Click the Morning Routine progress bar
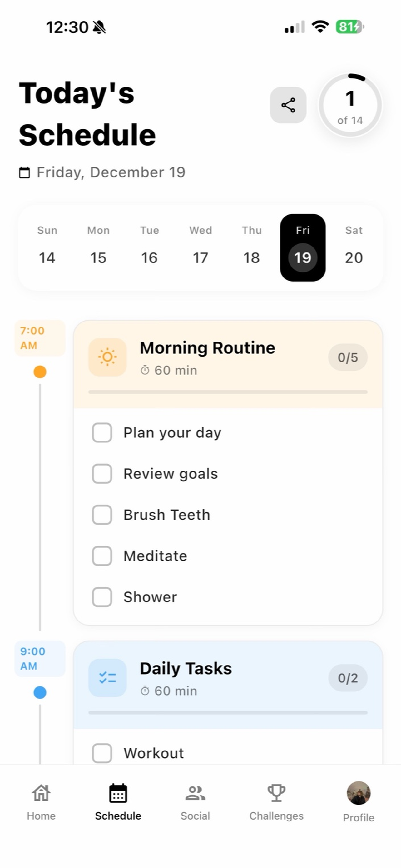Screen dimensions: 401x868 (228, 392)
